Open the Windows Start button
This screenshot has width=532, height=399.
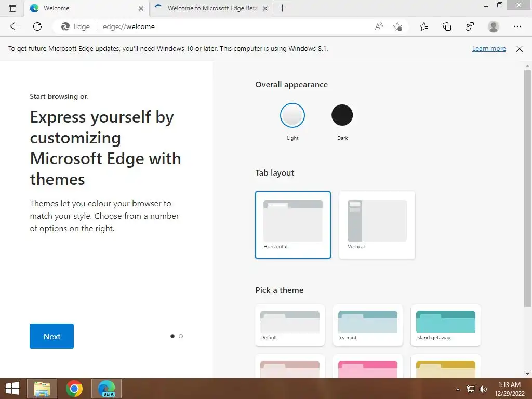(12, 389)
